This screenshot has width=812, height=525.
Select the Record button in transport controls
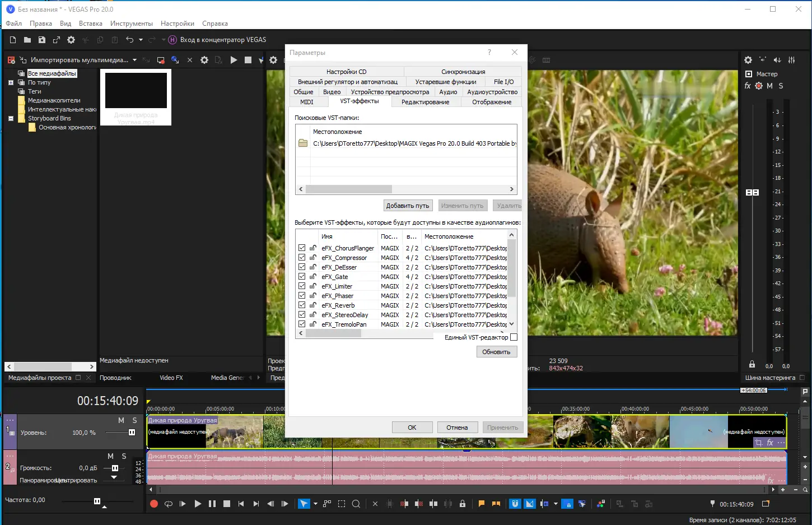pyautogui.click(x=153, y=503)
